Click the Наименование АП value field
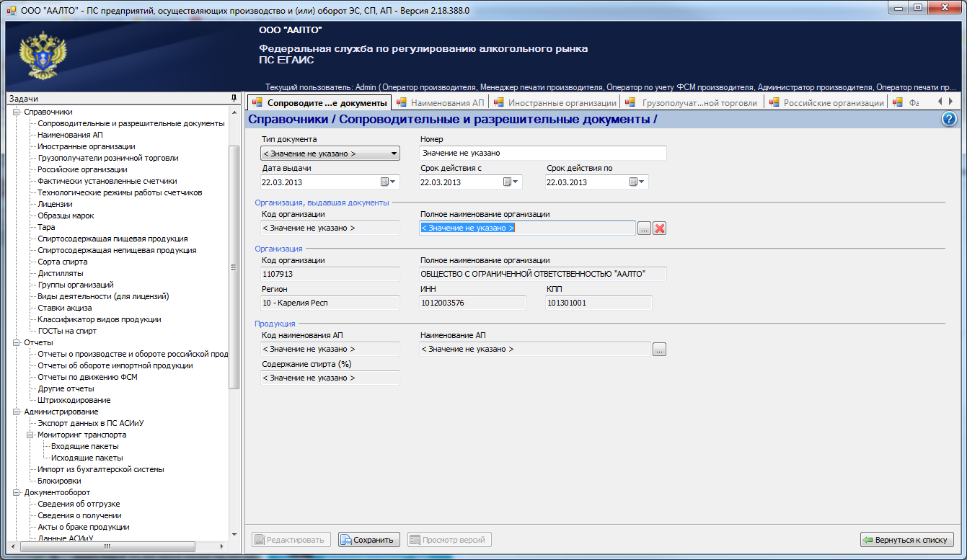The image size is (967, 560). coord(534,349)
